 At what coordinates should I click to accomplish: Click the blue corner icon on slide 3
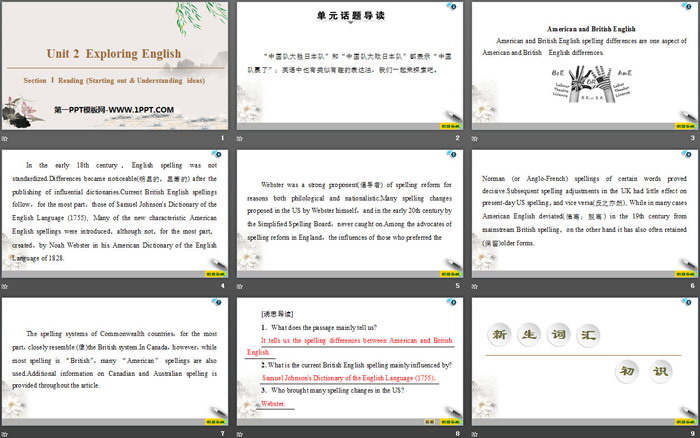click(x=687, y=6)
